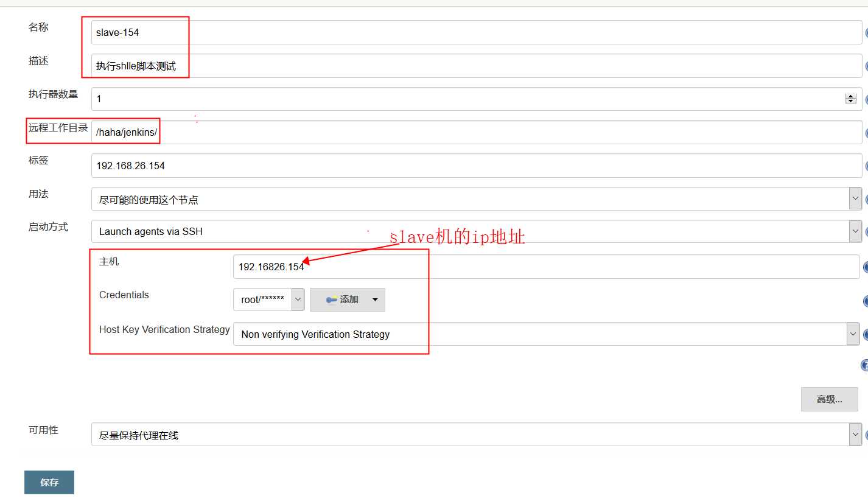Click the 名称 label text
The width and height of the screenshot is (868, 504).
38,27
